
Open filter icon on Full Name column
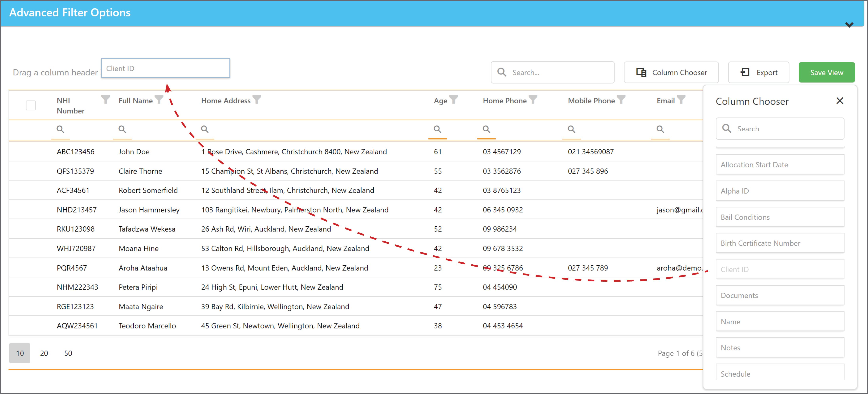tap(159, 99)
